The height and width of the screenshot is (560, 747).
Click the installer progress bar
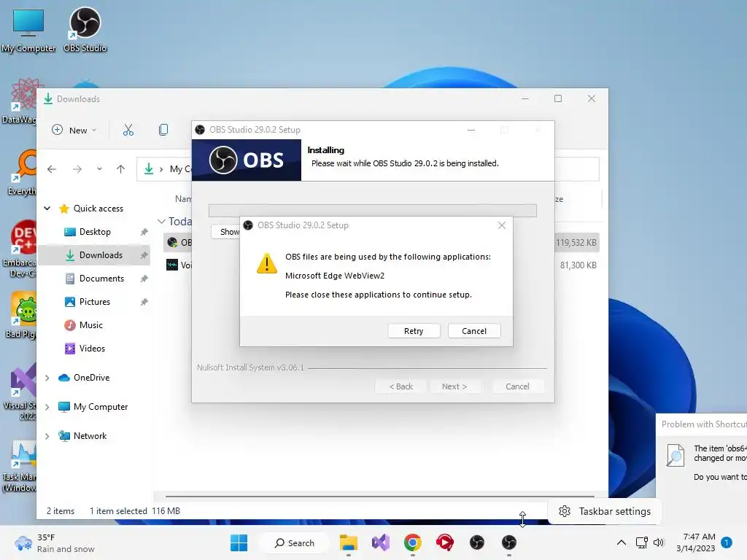[x=373, y=210]
